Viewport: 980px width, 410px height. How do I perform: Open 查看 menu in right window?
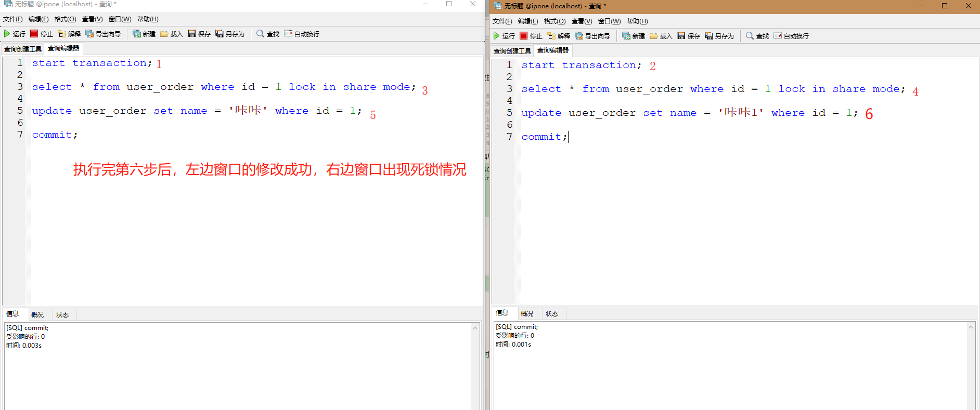pyautogui.click(x=582, y=21)
